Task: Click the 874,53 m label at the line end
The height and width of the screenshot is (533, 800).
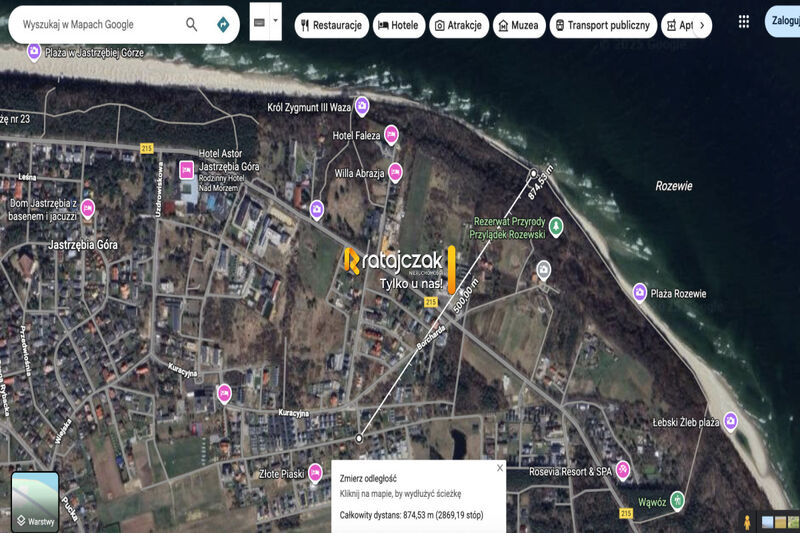Action: 540,183
